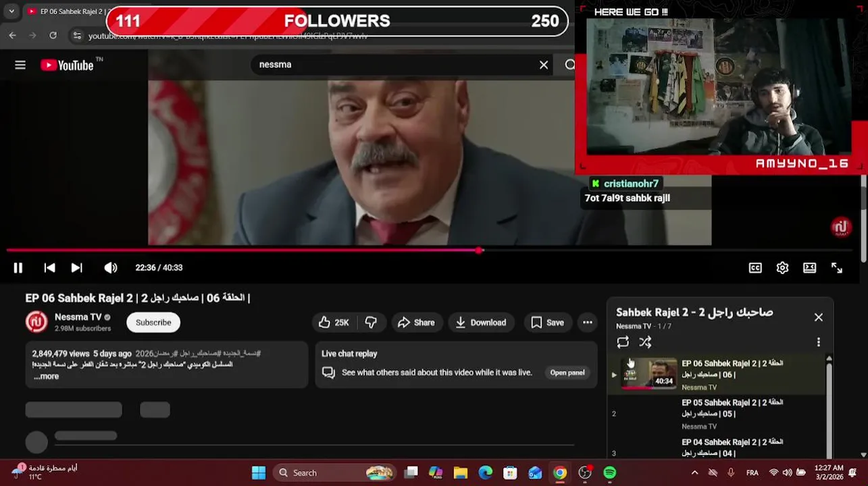Save the video to a playlist
Viewport: 868px width, 486px height.
(x=548, y=323)
